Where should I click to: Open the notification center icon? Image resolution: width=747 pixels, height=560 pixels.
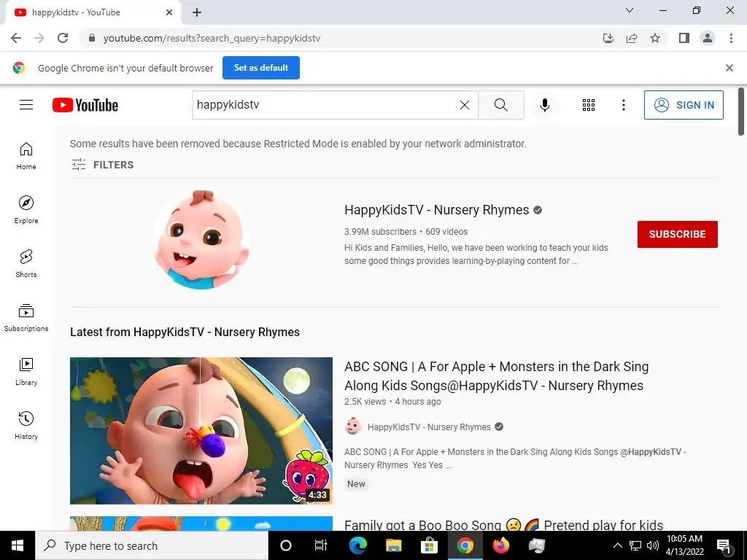[724, 545]
